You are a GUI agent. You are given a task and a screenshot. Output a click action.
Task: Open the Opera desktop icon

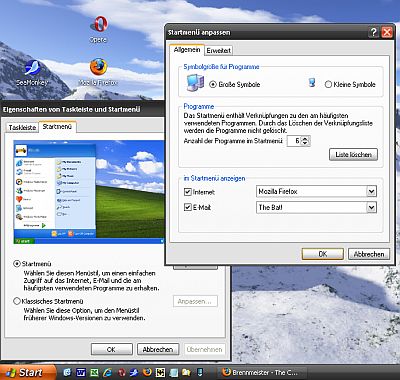point(98,29)
